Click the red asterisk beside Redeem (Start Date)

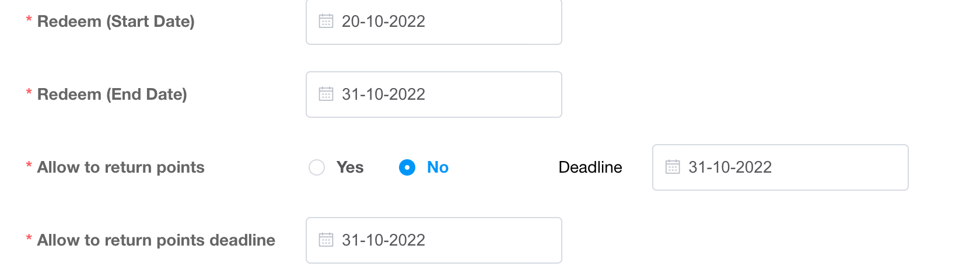coord(29,20)
